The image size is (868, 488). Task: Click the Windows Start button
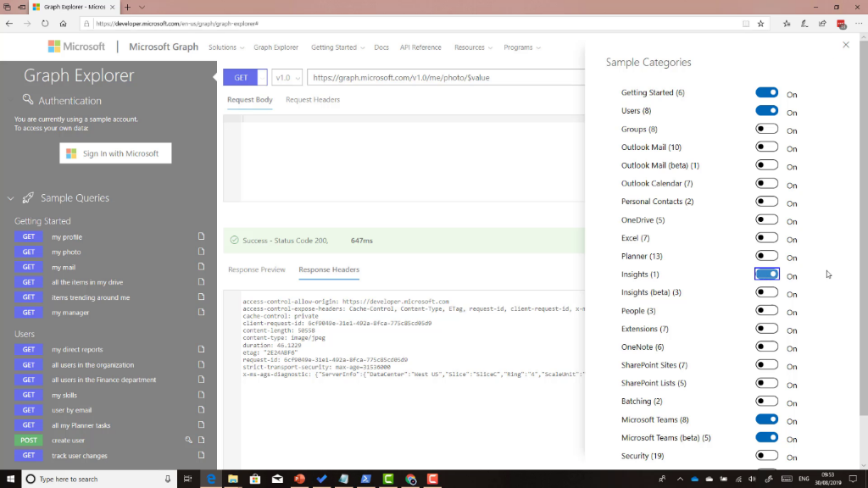10,479
